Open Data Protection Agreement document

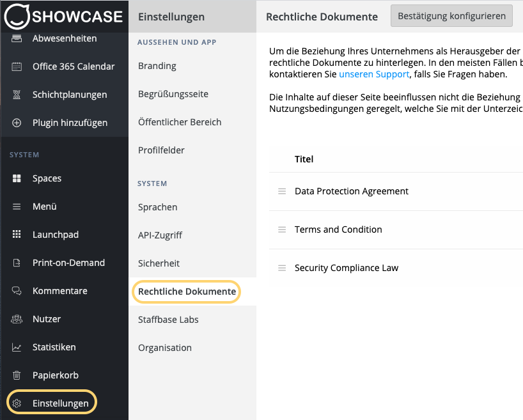tap(351, 191)
